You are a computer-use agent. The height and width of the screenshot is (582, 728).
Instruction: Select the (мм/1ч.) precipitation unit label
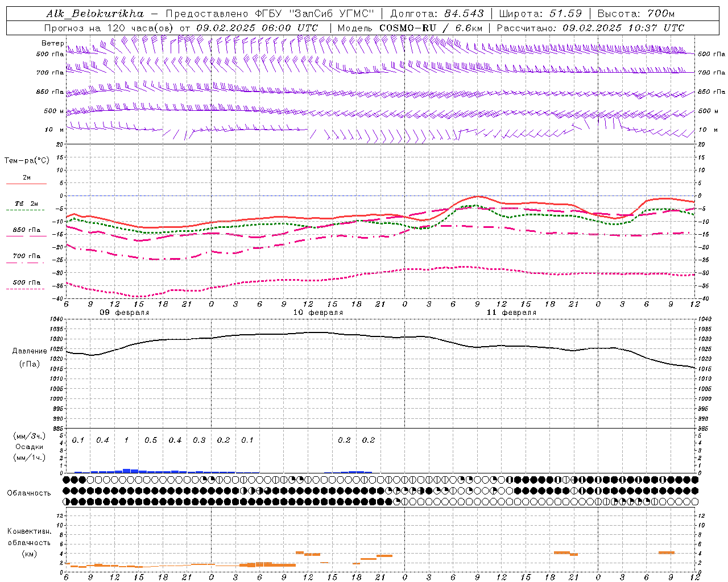tap(30, 457)
